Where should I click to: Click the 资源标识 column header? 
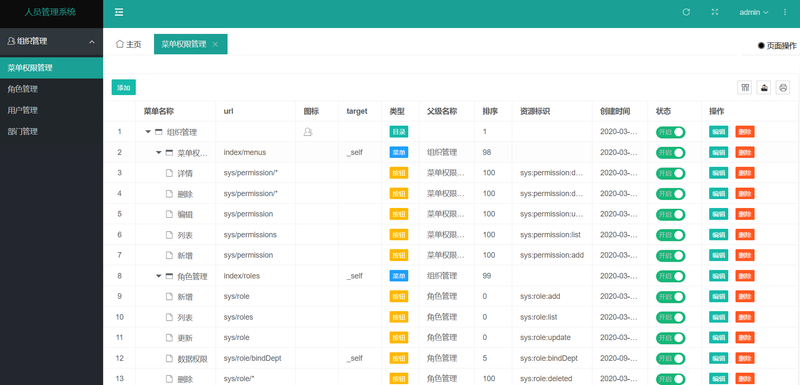click(535, 111)
